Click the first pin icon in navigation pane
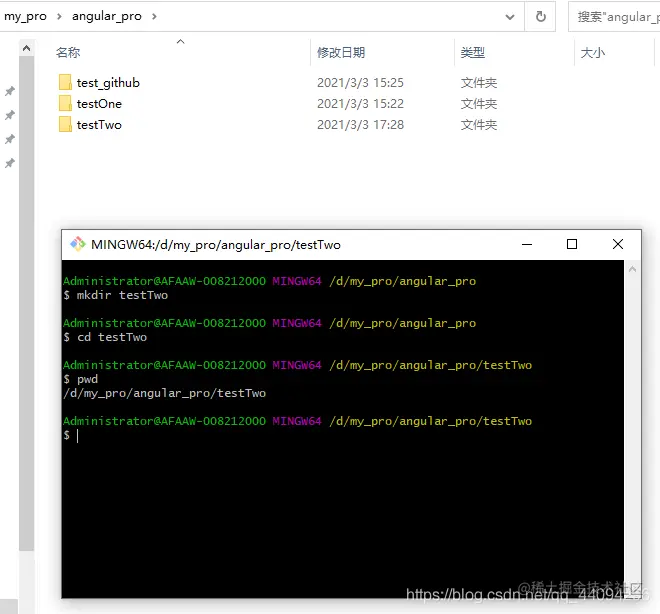The height and width of the screenshot is (614, 660). (x=10, y=91)
